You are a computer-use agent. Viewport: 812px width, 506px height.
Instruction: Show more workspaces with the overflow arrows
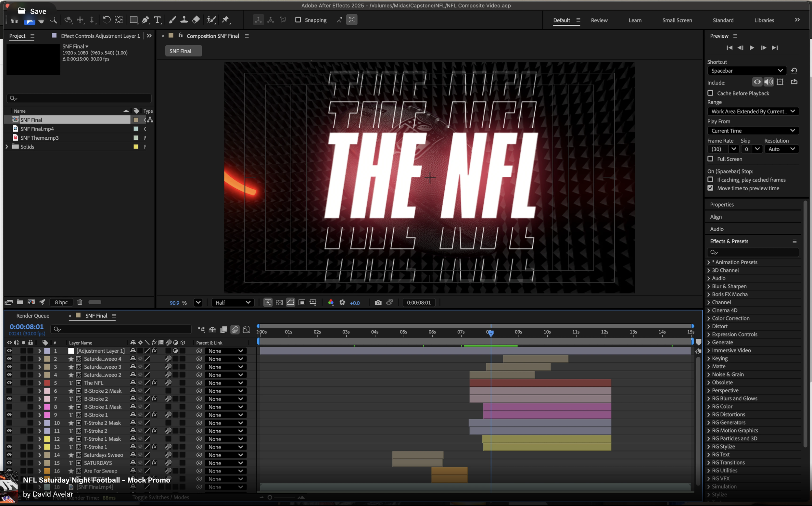click(797, 20)
